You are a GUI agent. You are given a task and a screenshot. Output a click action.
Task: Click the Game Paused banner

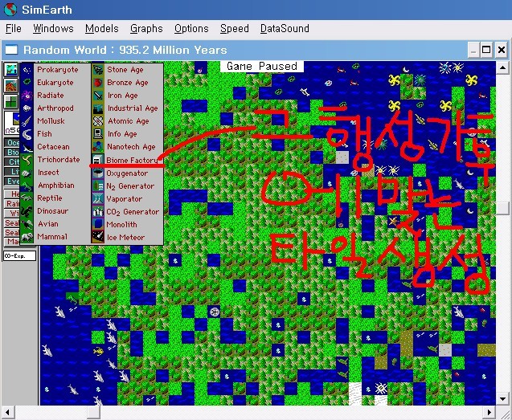[x=262, y=66]
